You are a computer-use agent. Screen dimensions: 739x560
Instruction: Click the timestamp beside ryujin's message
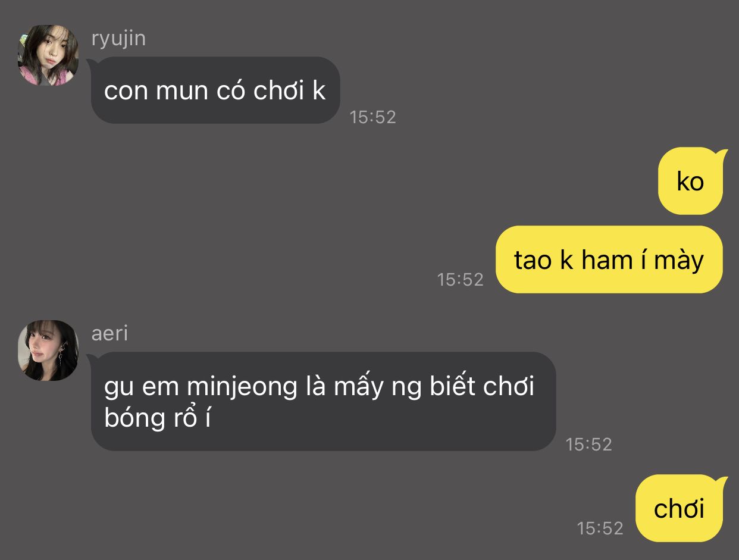click(373, 117)
